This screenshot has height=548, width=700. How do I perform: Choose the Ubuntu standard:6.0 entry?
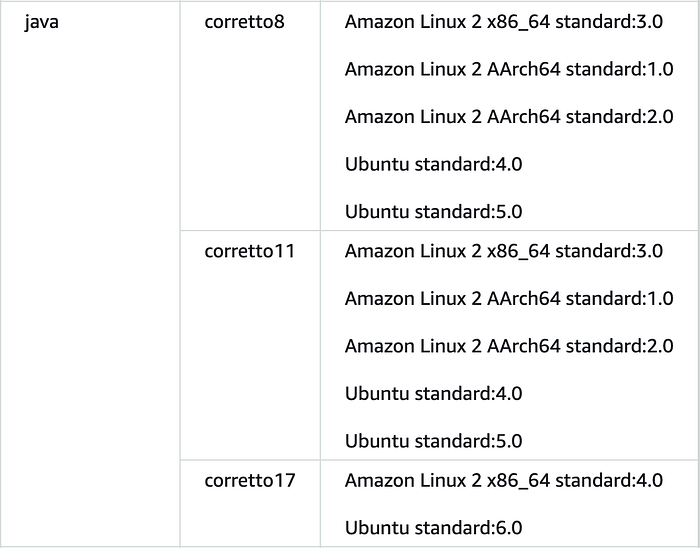click(433, 527)
